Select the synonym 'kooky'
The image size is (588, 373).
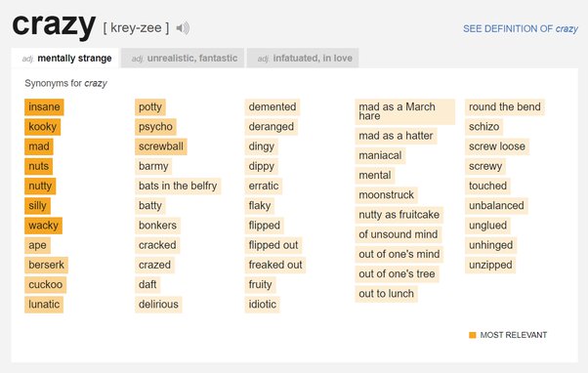42,127
